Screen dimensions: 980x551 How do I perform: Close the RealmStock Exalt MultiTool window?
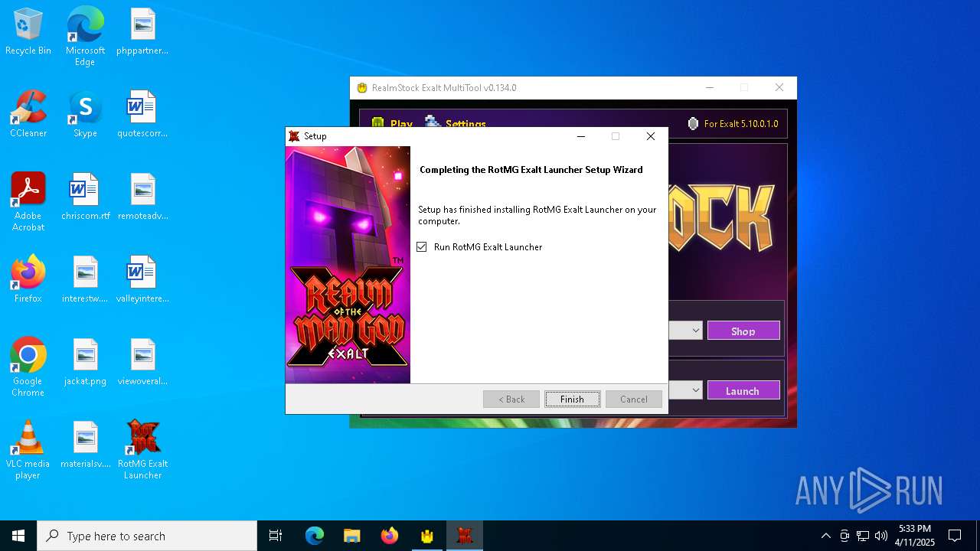click(x=779, y=87)
